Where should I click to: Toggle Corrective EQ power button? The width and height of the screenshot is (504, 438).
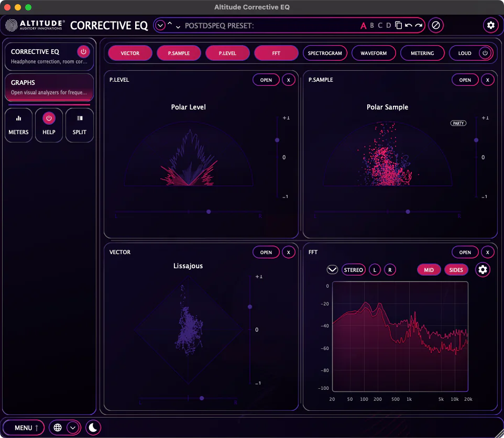point(83,51)
